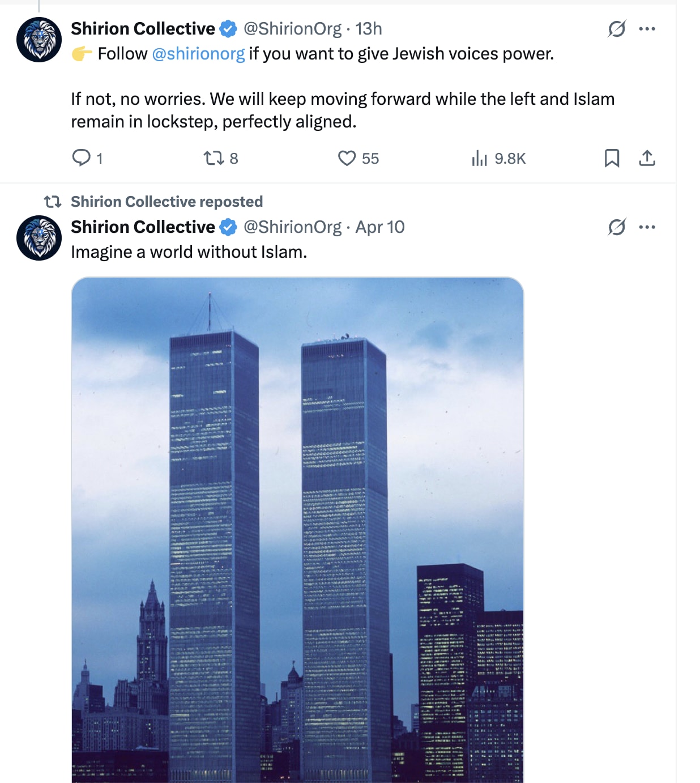Open Grok icon on the 13h post
700x783 pixels.
(617, 28)
